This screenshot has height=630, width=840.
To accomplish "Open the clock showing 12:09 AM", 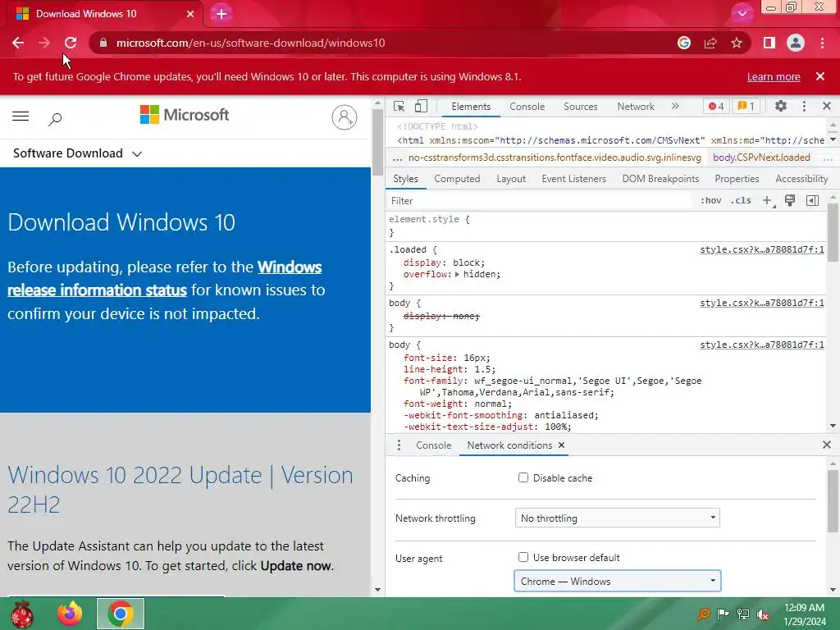I will pyautogui.click(x=805, y=614).
